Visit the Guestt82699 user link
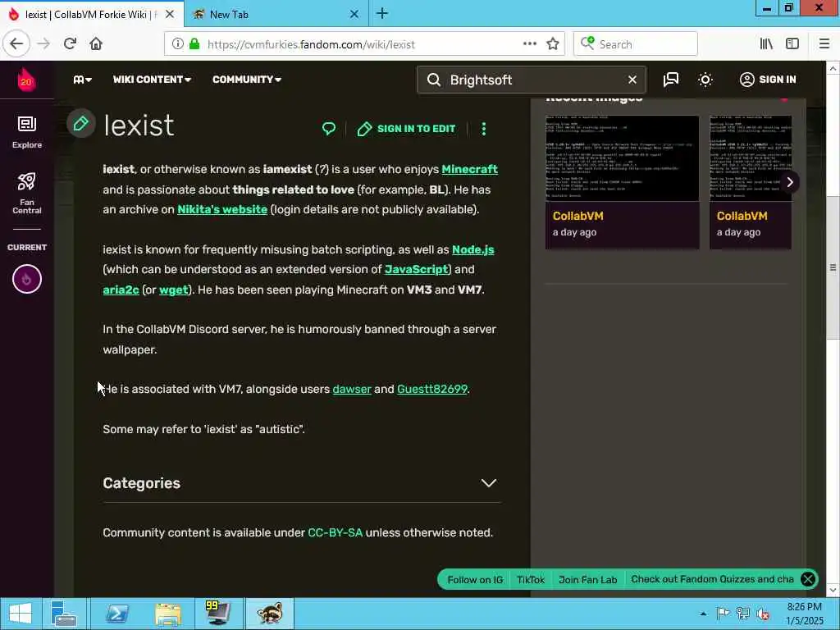840x630 pixels. coord(431,390)
